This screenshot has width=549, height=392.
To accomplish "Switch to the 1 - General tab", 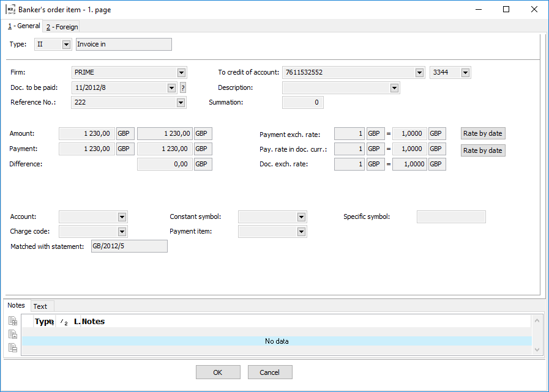I will pyautogui.click(x=24, y=26).
